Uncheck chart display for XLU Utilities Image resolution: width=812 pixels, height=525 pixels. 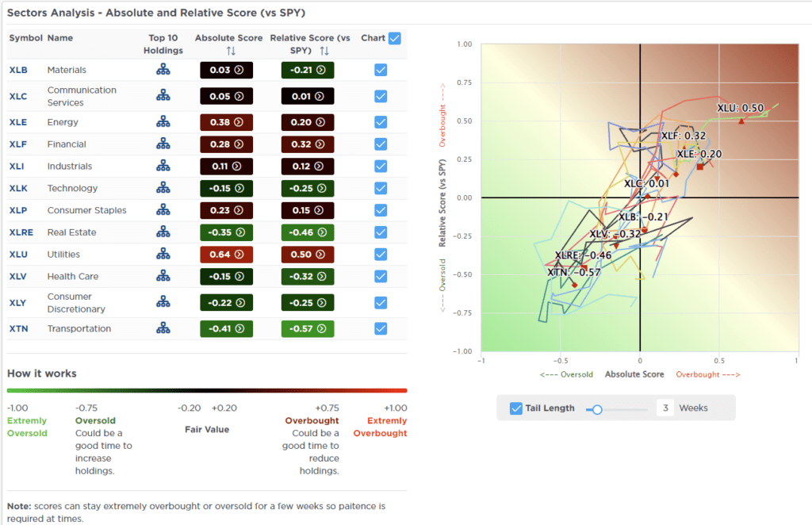381,255
